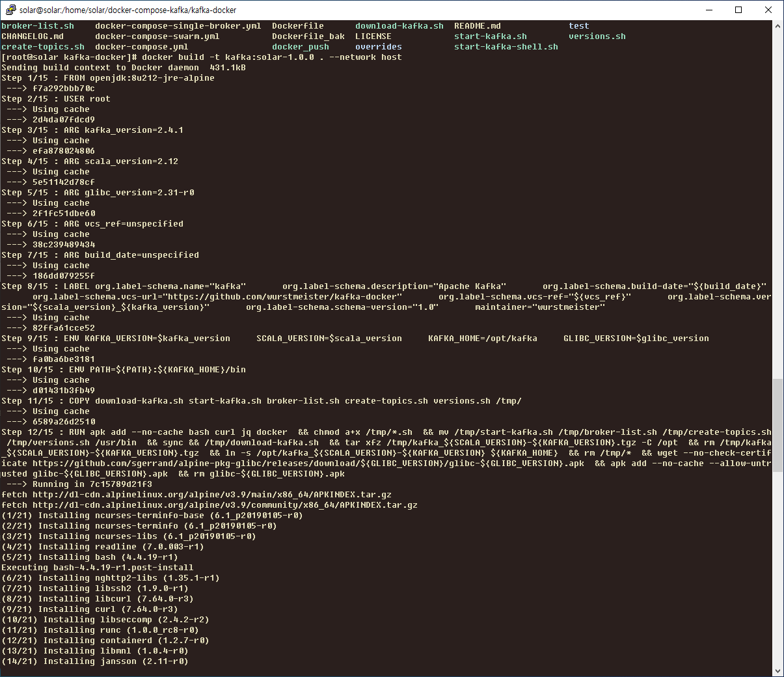Click layer hash 2d4da07fdcd9
The image size is (784, 677).
point(64,120)
